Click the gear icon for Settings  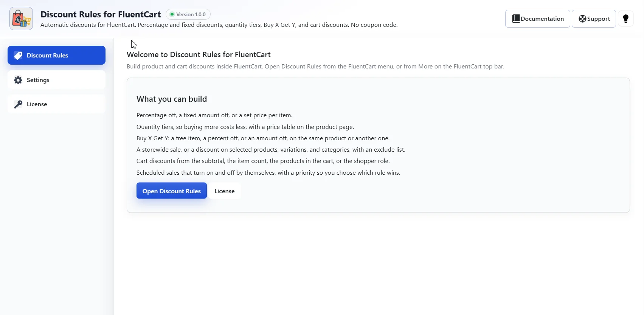18,80
